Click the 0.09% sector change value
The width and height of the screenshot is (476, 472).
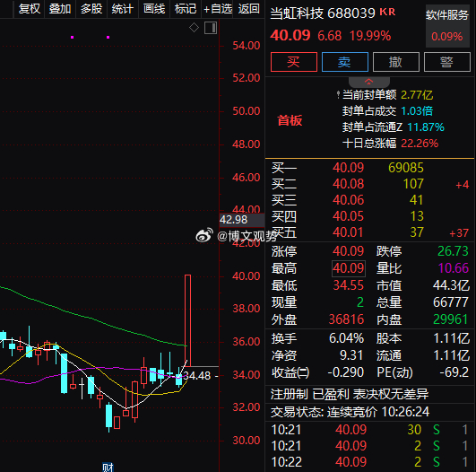click(446, 37)
